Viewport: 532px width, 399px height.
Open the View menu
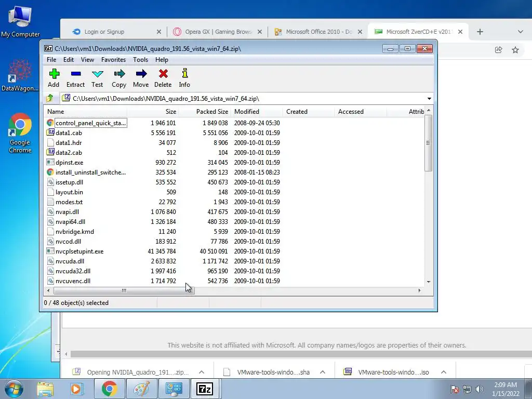[87, 60]
